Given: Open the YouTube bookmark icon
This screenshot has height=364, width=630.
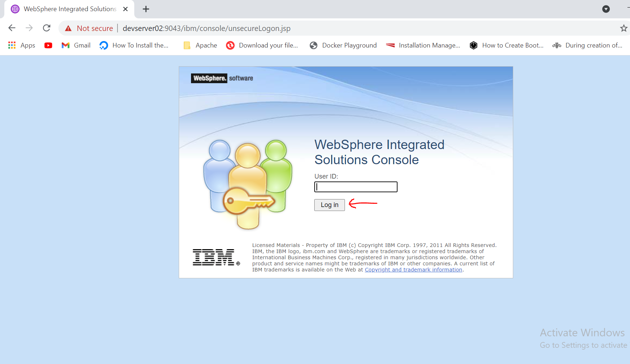Looking at the screenshot, I should coord(48,45).
